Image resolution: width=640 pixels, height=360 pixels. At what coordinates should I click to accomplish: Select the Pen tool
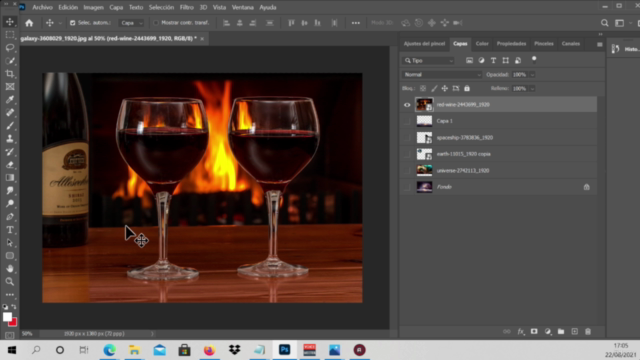click(x=10, y=217)
